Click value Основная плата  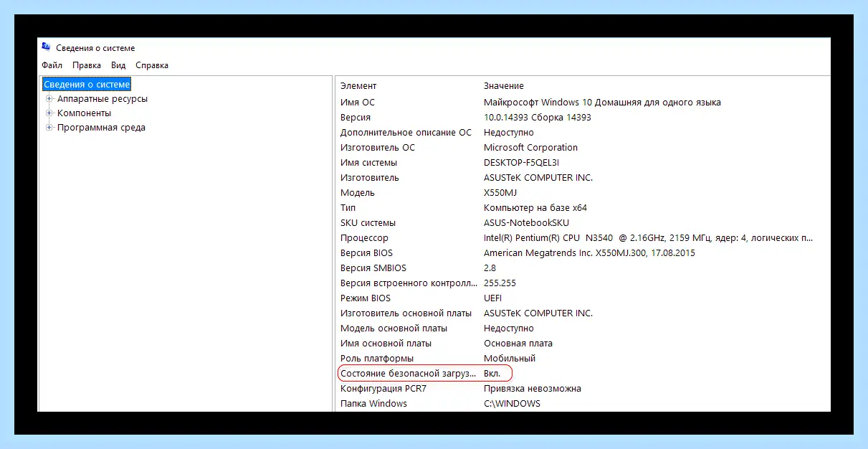[518, 344]
